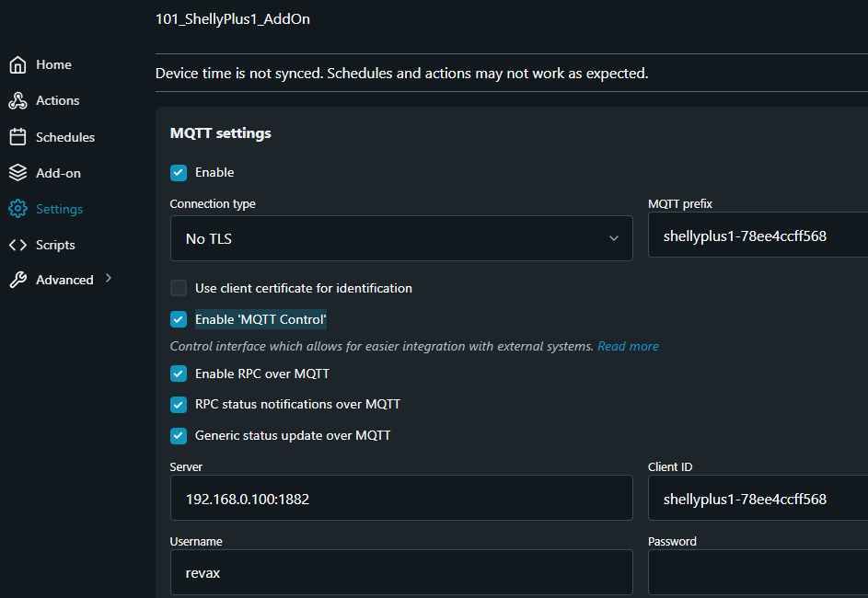Viewport: 868px width, 598px height.
Task: Open the Connection type No TLS dropdown
Action: 401,238
